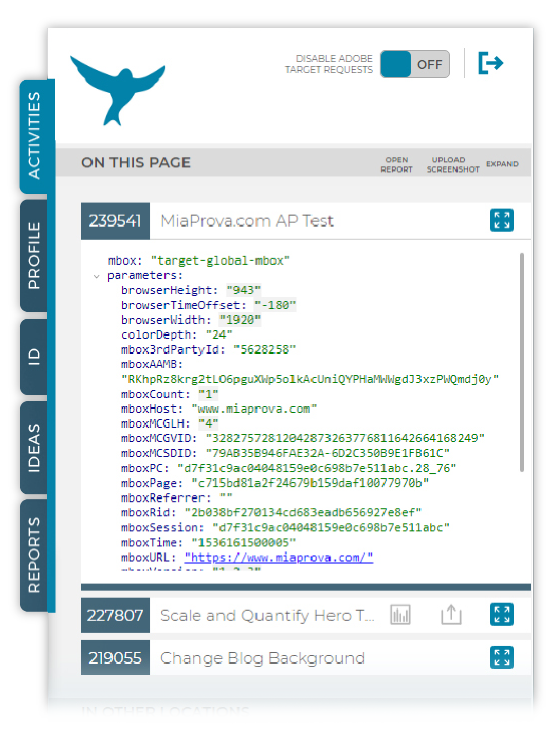560x748 pixels.
Task: Click the mboxPage value
Action: (310, 483)
